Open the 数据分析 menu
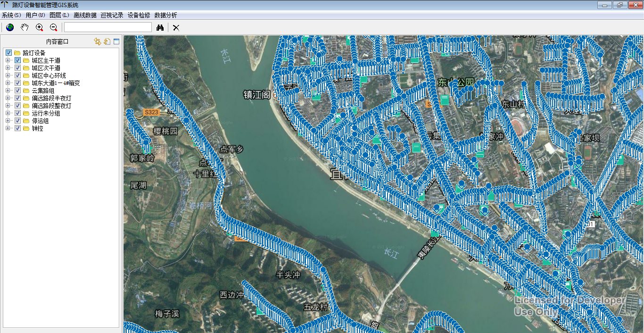Image resolution: width=644 pixels, height=333 pixels. tap(165, 15)
